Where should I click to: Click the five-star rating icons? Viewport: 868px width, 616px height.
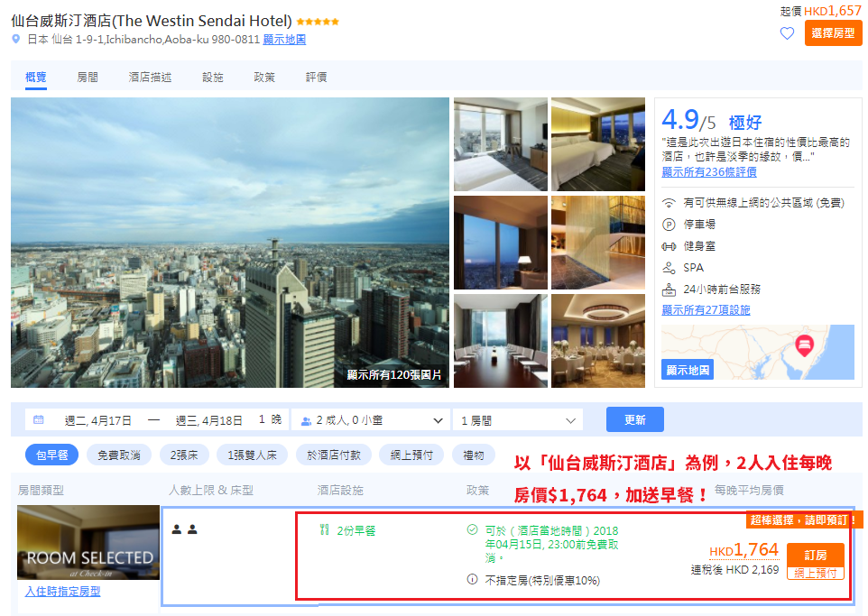click(x=318, y=22)
